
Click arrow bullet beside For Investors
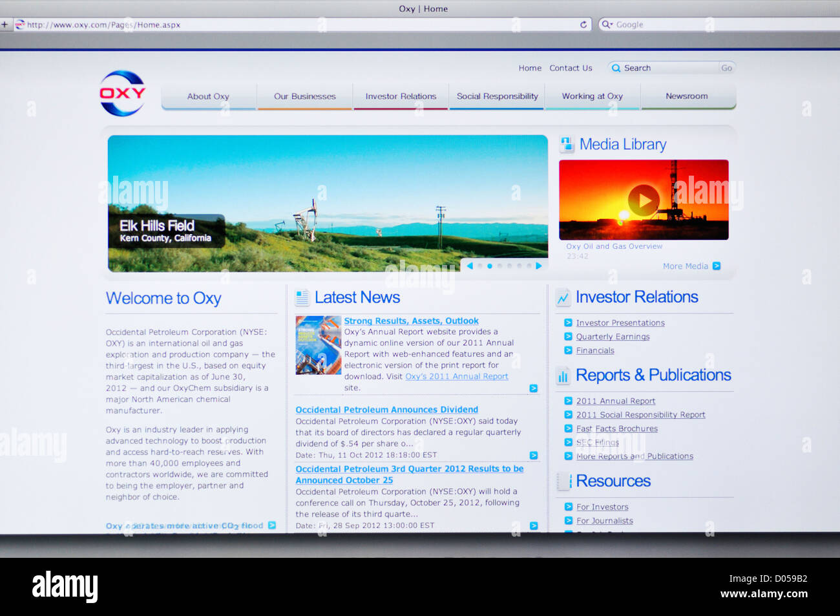click(568, 507)
